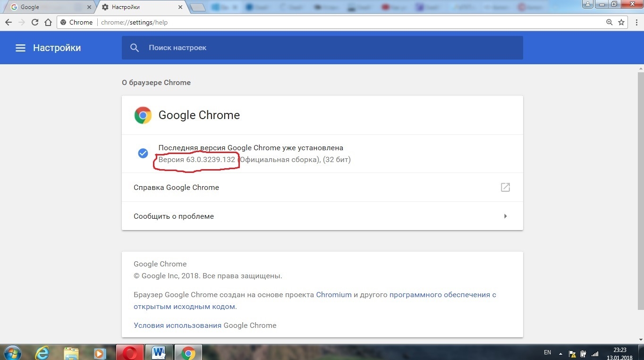
Task: Click the Версия 63.0.3239.132 text
Action: pyautogui.click(x=196, y=159)
